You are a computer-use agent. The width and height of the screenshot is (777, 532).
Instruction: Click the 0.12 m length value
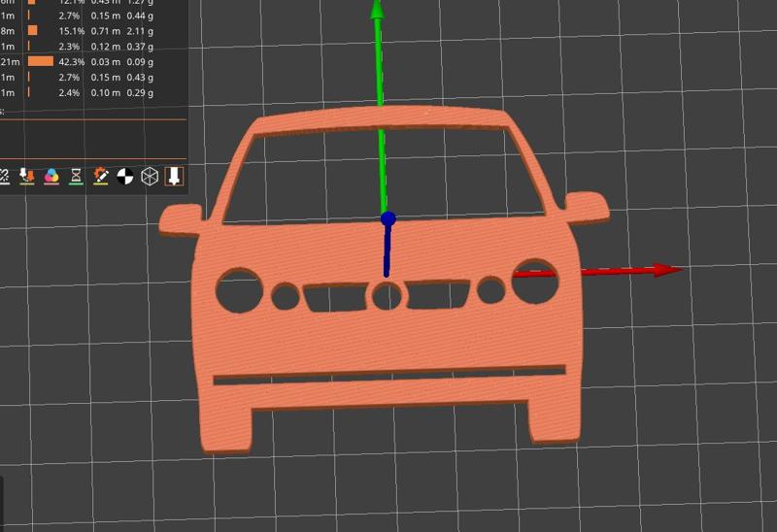(x=106, y=47)
